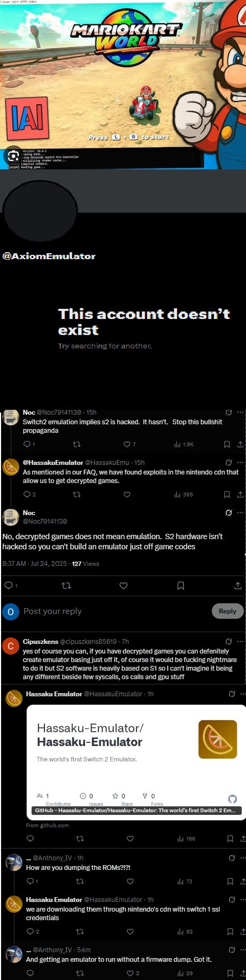View analytics showing 1.9K views
The image size is (246, 980).
pyautogui.click(x=184, y=444)
